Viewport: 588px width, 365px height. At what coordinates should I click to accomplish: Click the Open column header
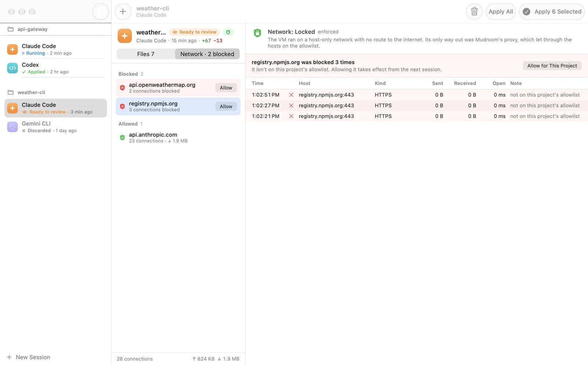(x=499, y=83)
